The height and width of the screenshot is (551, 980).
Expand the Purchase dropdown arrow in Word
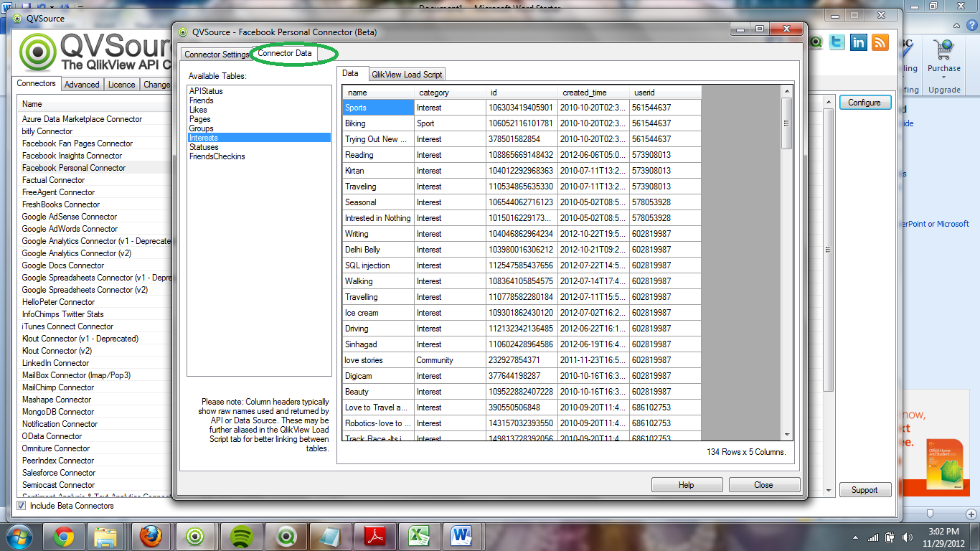pos(943,77)
